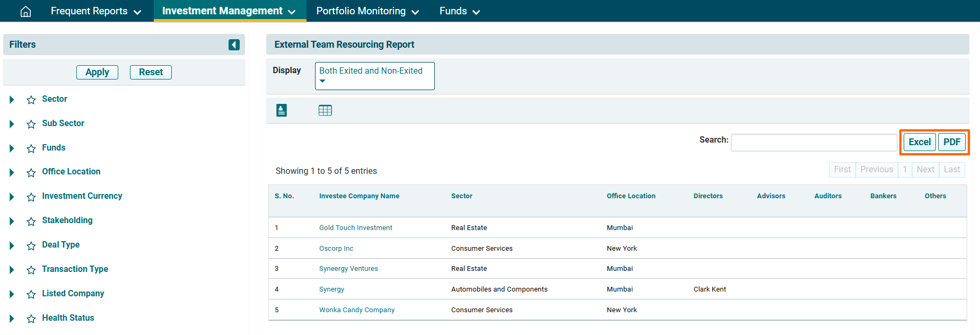The image size is (980, 335).
Task: Collapse the Filters panel with arrow icon
Action: pos(234,45)
